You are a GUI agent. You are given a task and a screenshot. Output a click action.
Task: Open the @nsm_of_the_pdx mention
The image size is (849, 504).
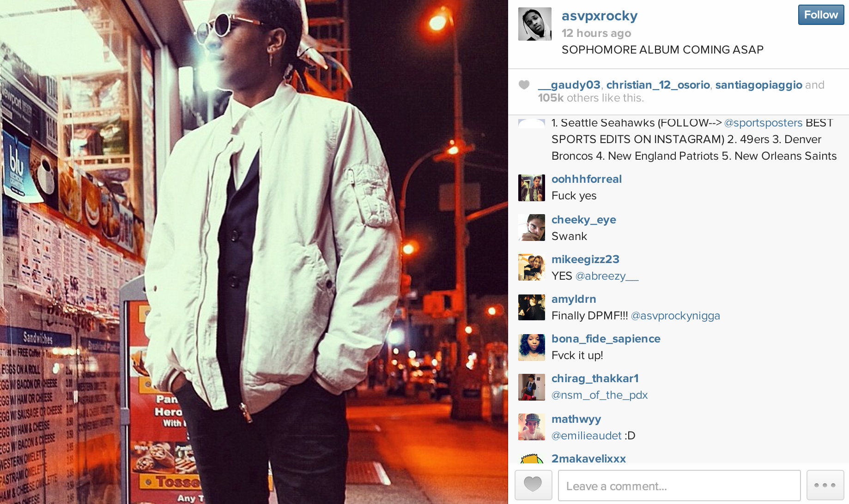pyautogui.click(x=600, y=395)
